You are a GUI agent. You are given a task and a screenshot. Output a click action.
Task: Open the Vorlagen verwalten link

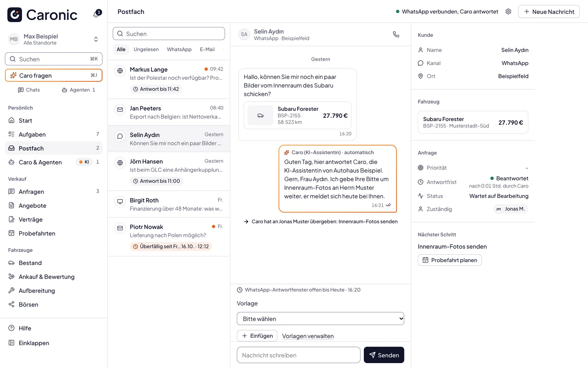tap(308, 336)
